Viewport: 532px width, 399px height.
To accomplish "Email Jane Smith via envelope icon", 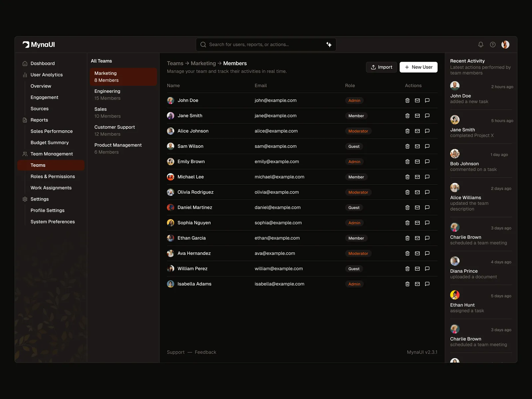I will [417, 116].
